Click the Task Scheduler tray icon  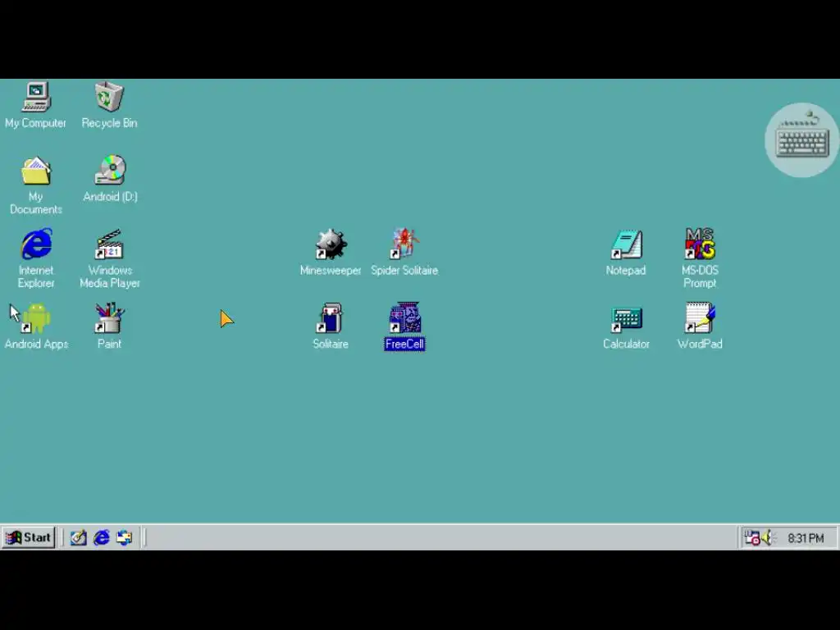(752, 537)
